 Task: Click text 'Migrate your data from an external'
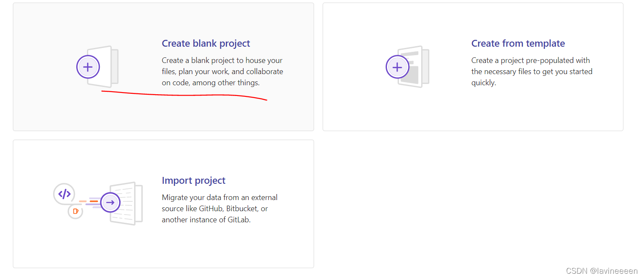(x=220, y=197)
